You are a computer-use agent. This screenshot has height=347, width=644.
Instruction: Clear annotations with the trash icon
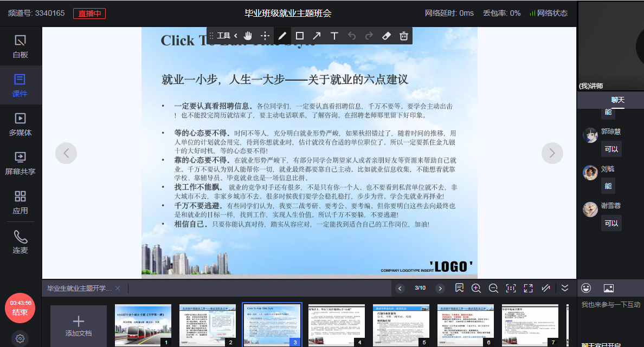pos(403,36)
